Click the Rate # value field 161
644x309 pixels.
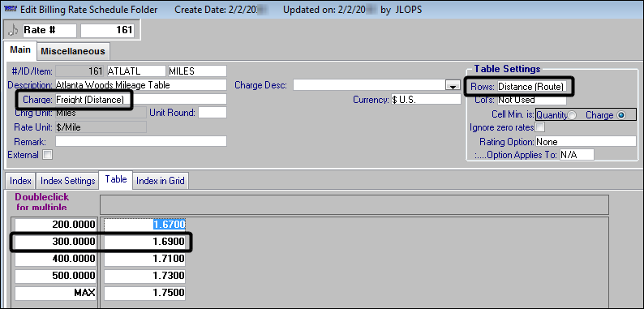pos(107,30)
